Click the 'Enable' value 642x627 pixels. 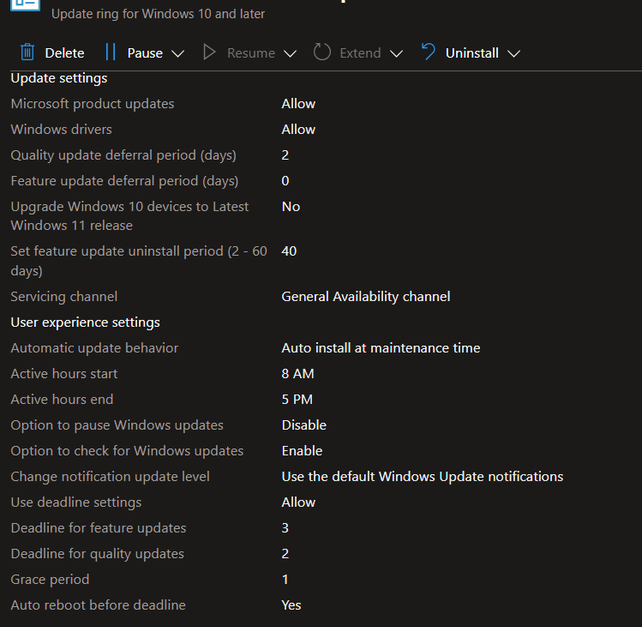click(x=302, y=451)
